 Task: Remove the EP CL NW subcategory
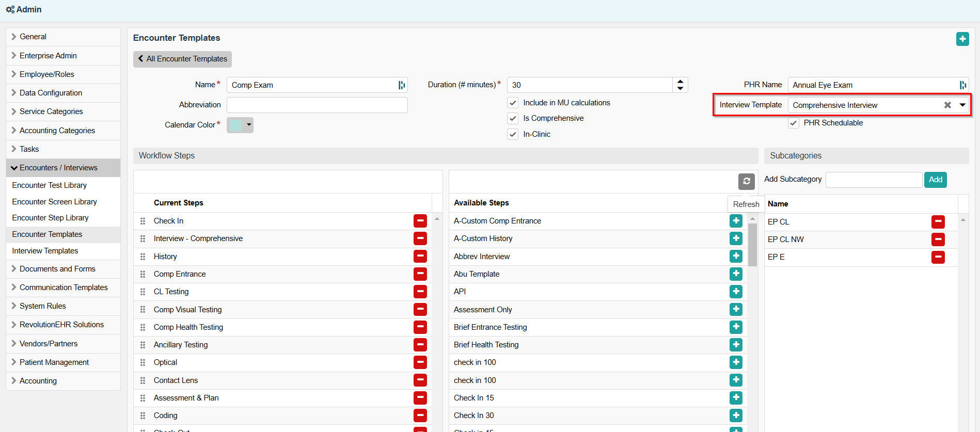[x=938, y=239]
